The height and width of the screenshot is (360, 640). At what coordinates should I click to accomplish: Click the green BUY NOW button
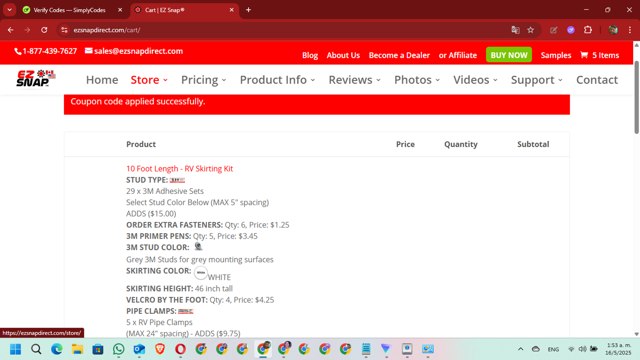[509, 55]
